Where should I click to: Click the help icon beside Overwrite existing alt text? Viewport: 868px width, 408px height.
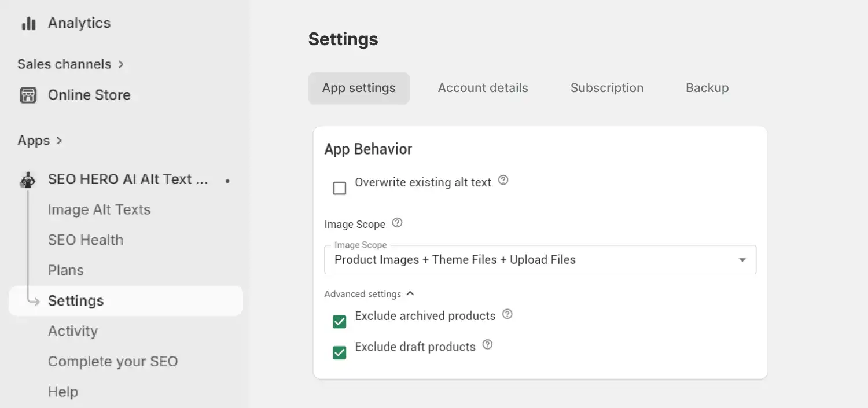coord(503,180)
